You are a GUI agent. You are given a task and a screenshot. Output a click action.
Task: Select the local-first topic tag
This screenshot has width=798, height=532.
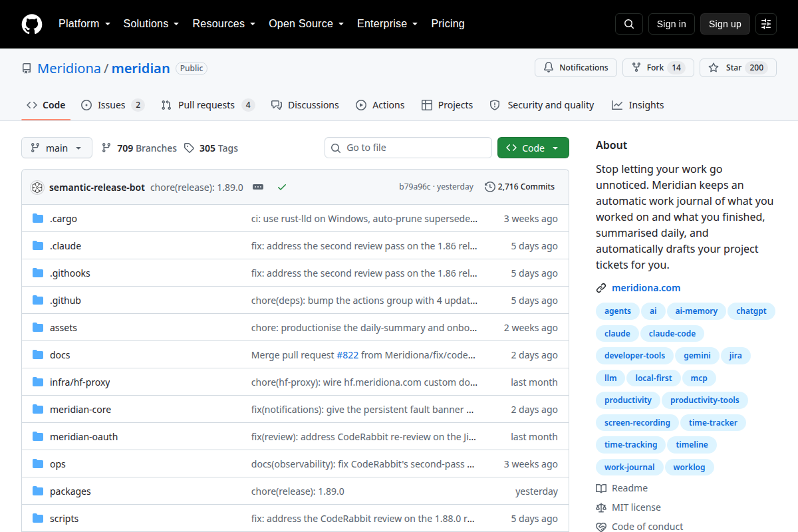(654, 378)
